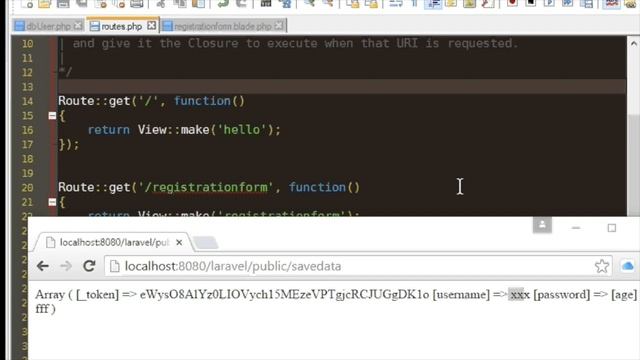Click the New file toolbar icon
The height and width of the screenshot is (360, 640).
click(27, 4)
